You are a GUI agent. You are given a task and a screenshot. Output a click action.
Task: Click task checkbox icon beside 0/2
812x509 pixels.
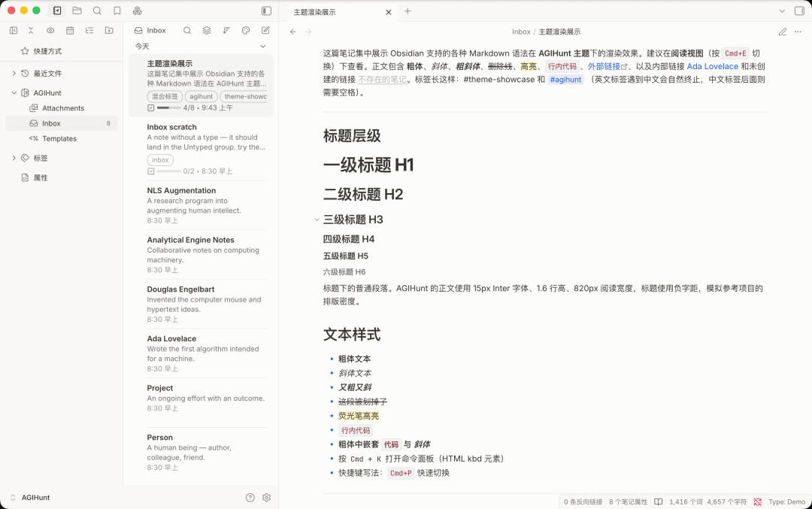tap(150, 171)
